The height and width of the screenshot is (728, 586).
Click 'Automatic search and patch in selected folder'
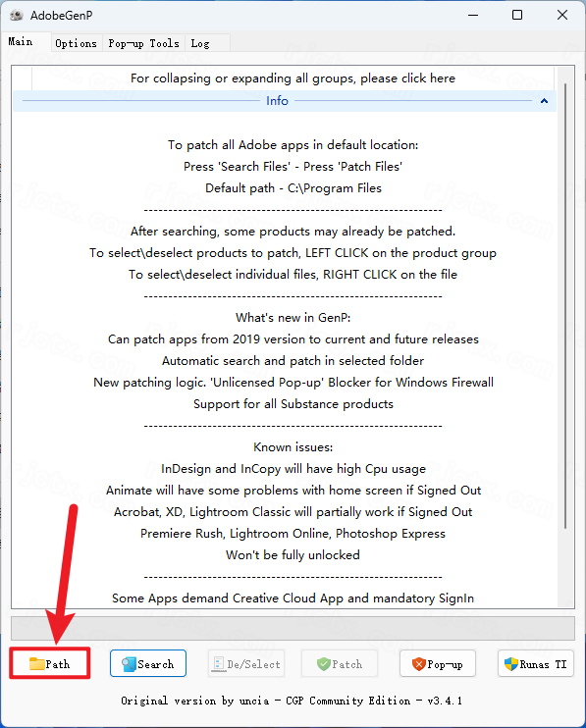pyautogui.click(x=293, y=361)
